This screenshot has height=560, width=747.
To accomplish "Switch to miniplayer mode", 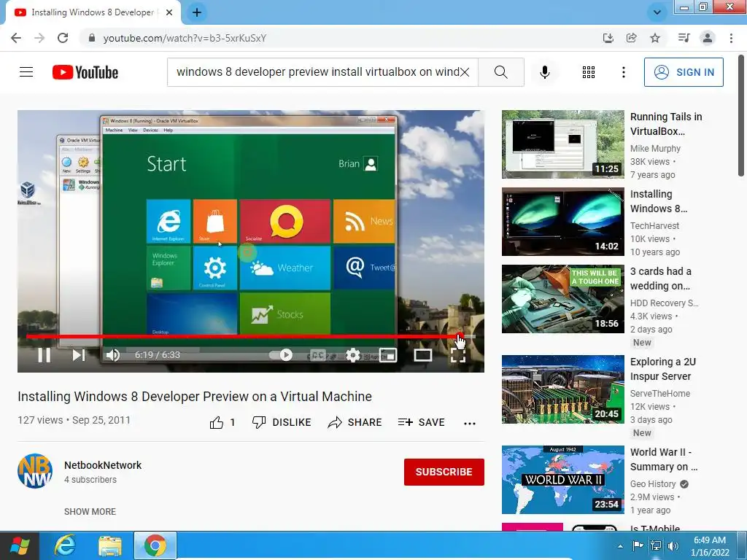I will pyautogui.click(x=388, y=355).
